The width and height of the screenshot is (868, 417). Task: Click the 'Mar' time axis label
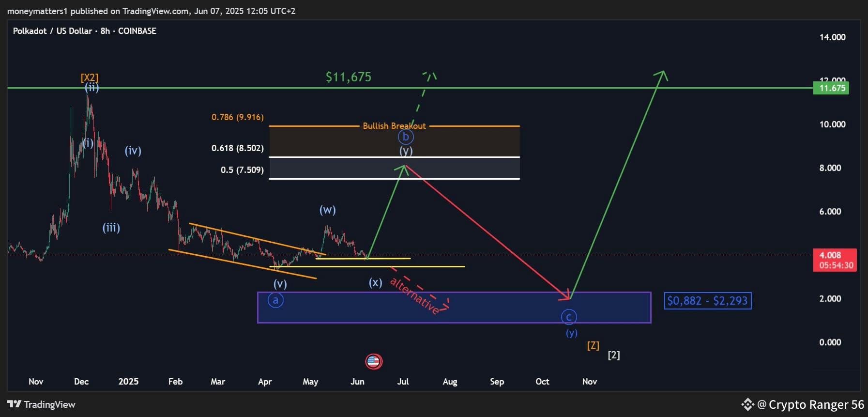click(218, 382)
